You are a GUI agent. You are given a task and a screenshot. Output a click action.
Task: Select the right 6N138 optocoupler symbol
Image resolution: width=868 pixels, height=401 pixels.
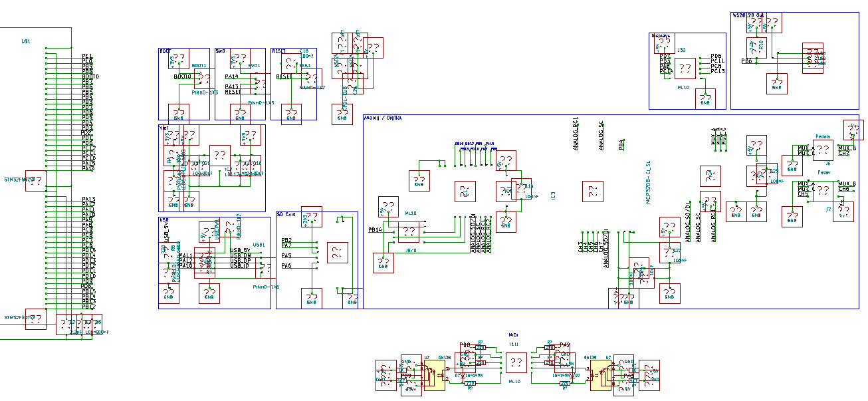click(603, 376)
